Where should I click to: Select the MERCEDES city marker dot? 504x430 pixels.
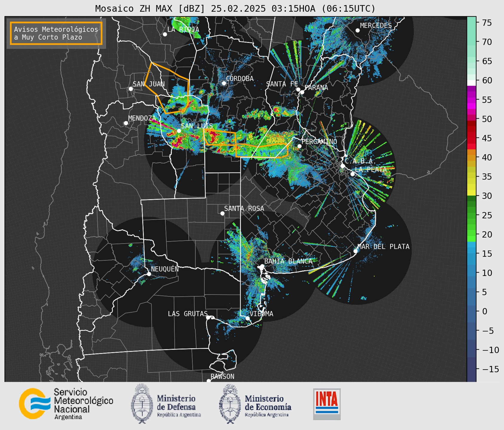[358, 31]
